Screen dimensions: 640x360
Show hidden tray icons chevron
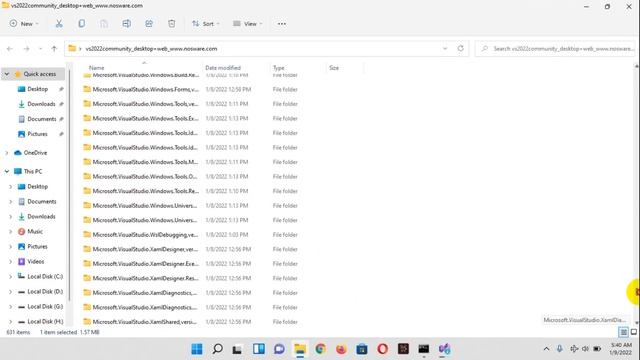pos(546,349)
